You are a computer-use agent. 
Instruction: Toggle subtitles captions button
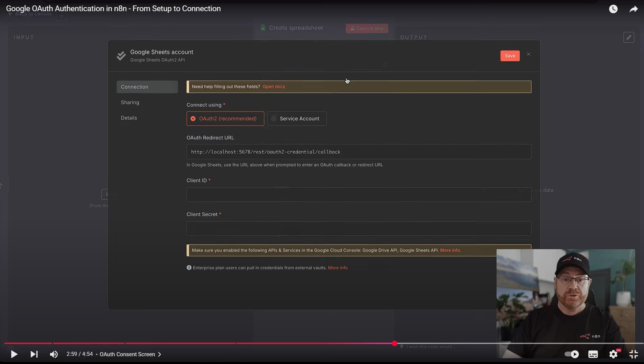(x=593, y=354)
